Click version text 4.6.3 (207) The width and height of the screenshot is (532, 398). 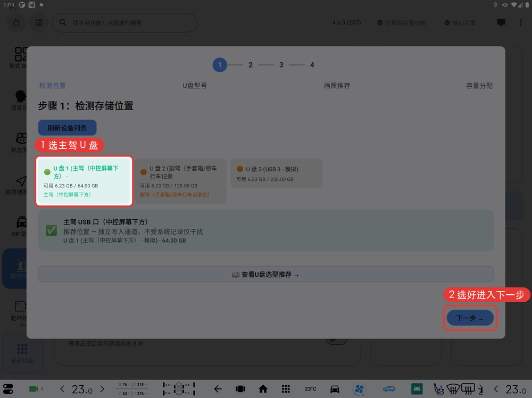pos(346,23)
